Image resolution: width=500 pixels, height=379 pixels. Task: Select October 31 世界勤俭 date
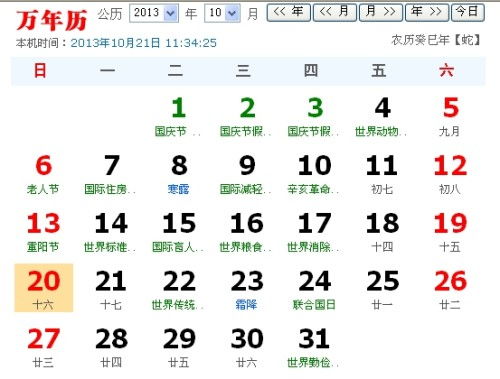(x=314, y=347)
